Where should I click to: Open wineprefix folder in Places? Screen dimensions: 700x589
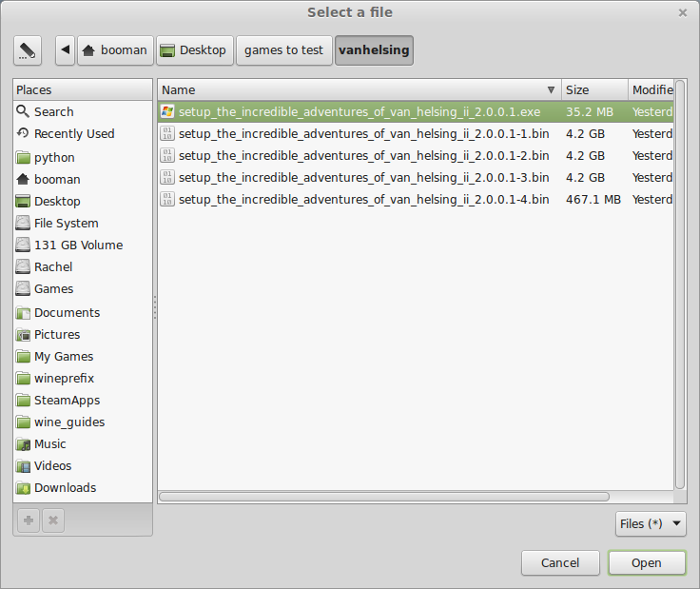(82, 378)
